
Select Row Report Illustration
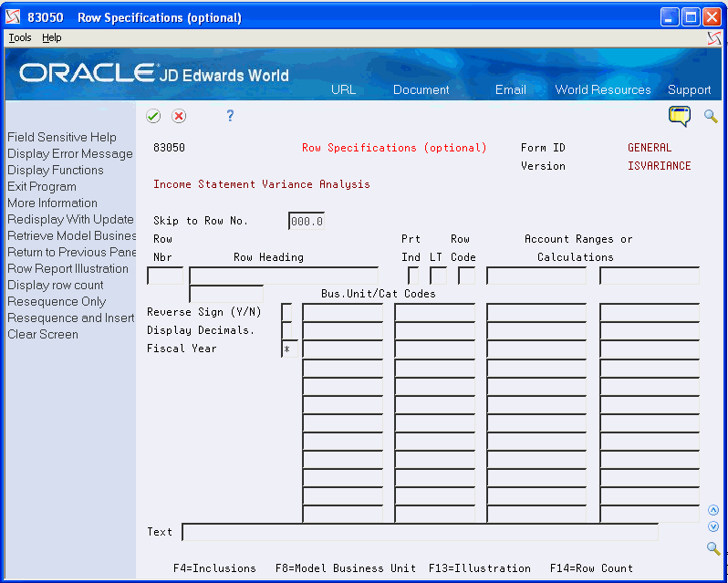tap(68, 269)
